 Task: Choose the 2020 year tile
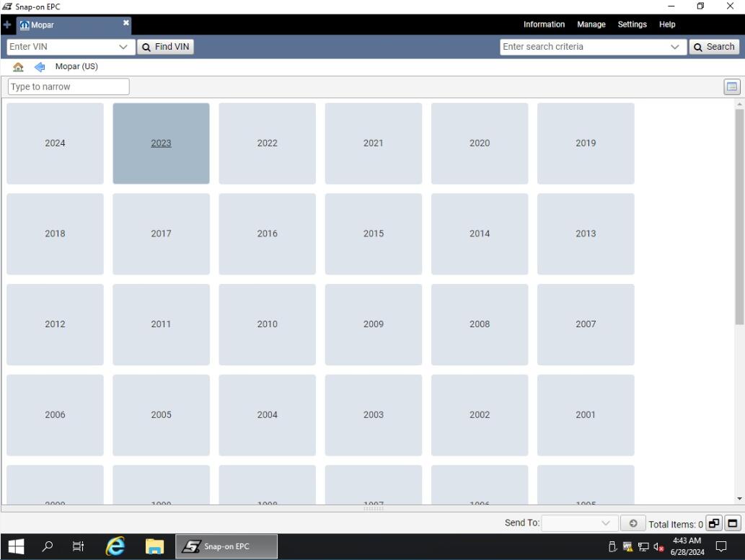click(480, 143)
